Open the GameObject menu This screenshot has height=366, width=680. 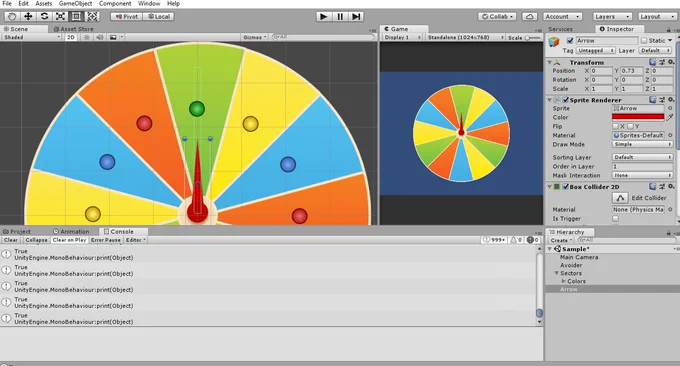point(75,3)
